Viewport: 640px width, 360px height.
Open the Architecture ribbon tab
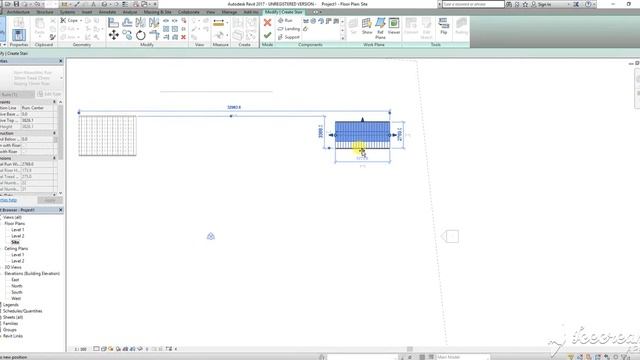point(18,12)
